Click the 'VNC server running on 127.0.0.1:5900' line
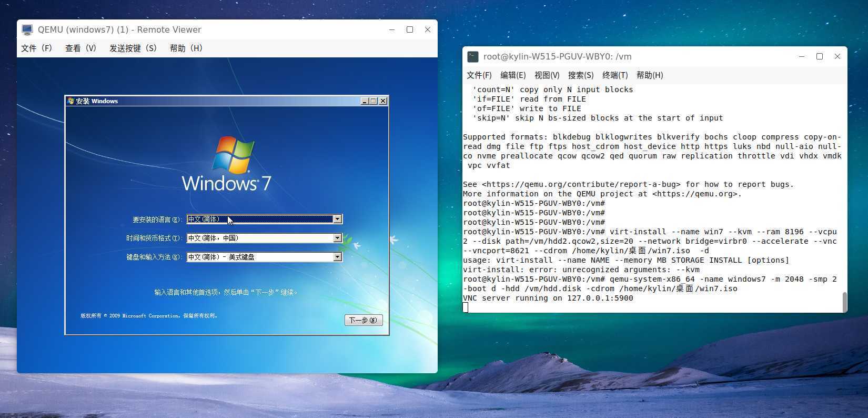The height and width of the screenshot is (418, 868). tap(548, 298)
